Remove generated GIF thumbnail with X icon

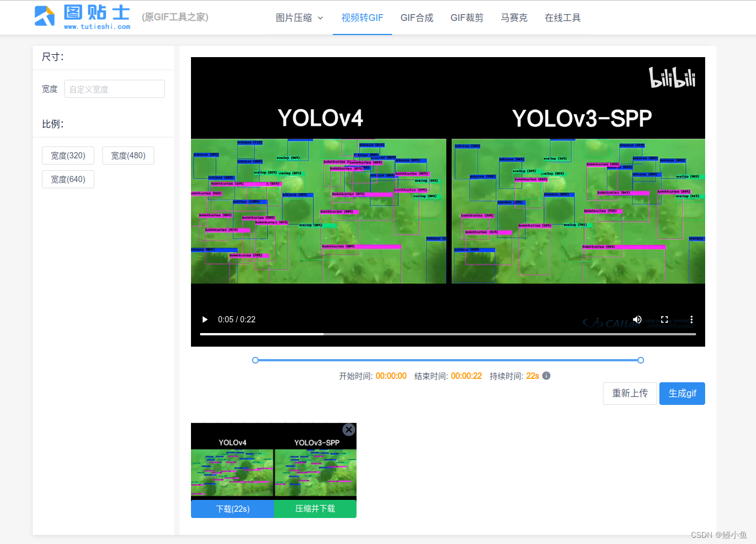pos(349,430)
